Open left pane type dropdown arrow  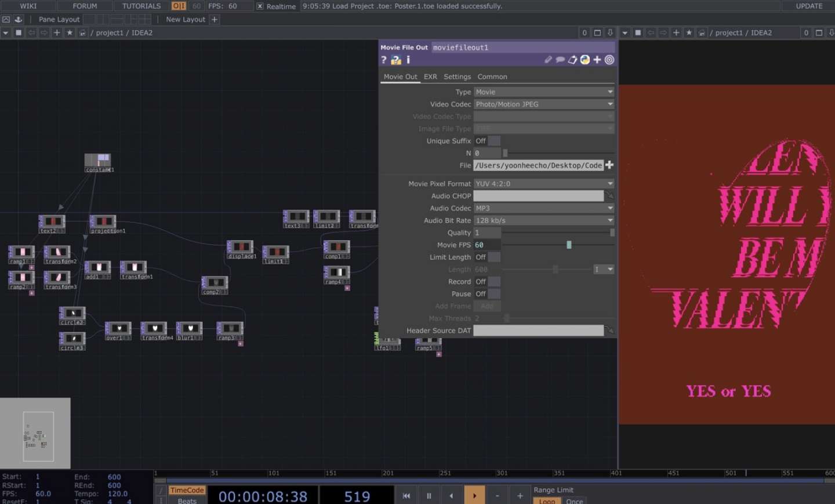pos(6,33)
